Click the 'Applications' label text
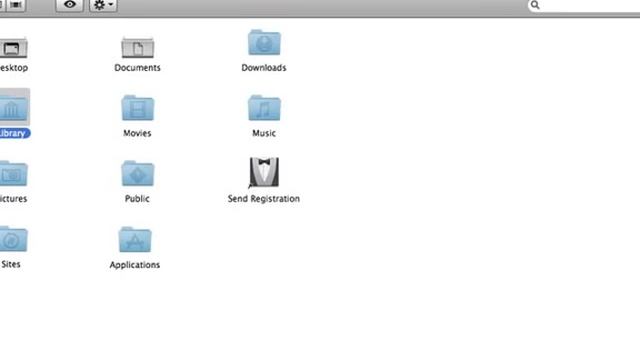Viewport: 640px width, 360px height. pyautogui.click(x=135, y=265)
